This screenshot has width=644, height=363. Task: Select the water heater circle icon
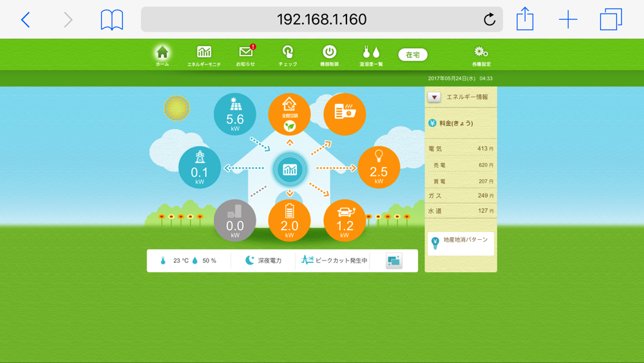(345, 114)
